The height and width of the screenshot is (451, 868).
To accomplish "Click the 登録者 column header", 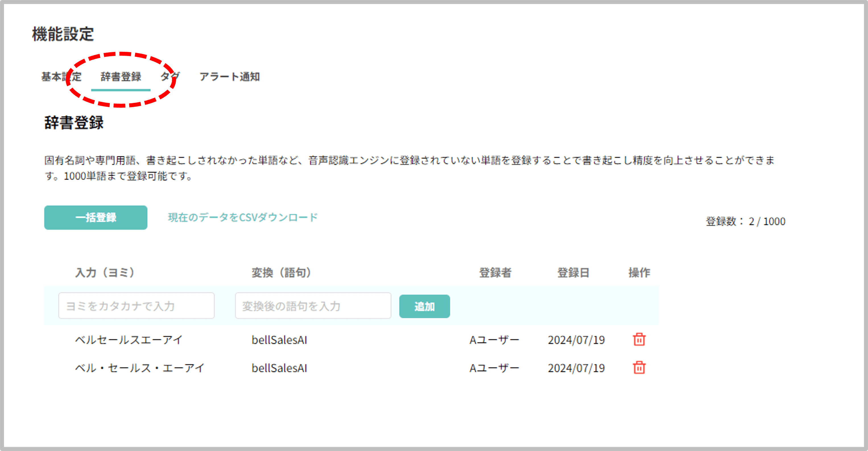I will [x=495, y=273].
